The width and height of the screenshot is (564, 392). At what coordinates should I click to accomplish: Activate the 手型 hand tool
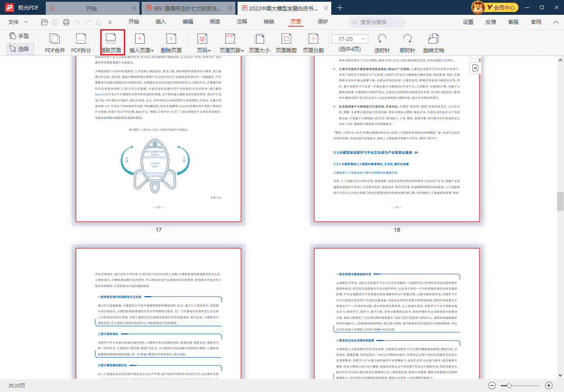20,36
